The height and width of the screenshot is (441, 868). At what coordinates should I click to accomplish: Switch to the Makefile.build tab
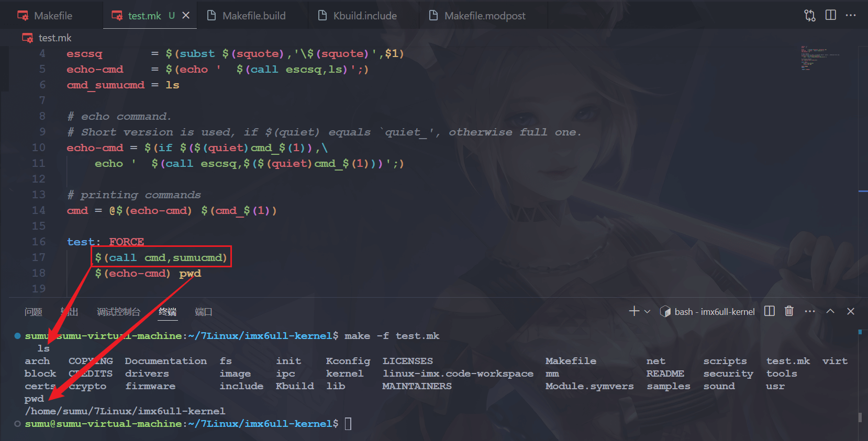[x=253, y=16]
